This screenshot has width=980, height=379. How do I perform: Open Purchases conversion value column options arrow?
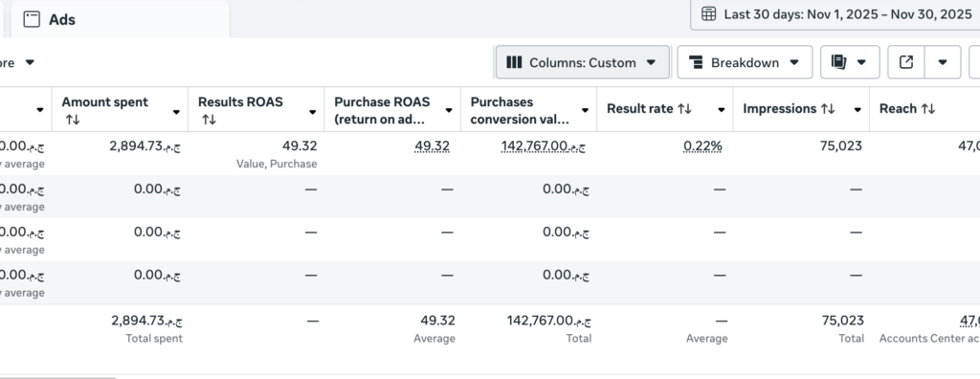tap(585, 110)
